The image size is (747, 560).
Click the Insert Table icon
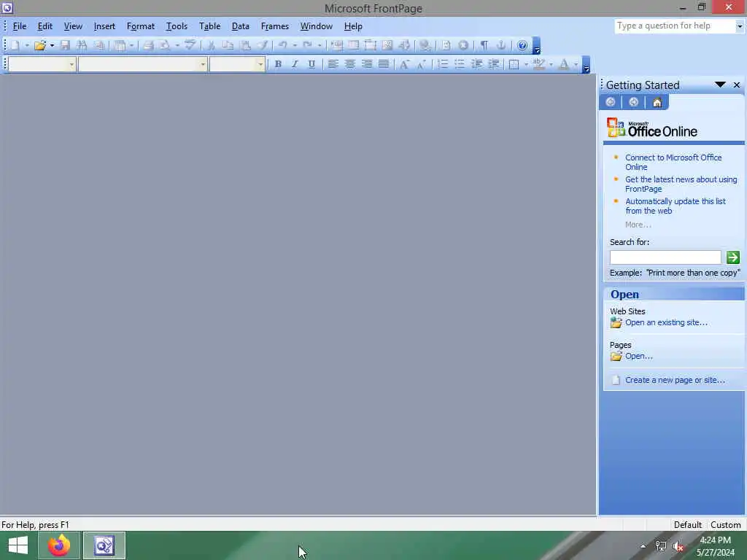pos(354,45)
